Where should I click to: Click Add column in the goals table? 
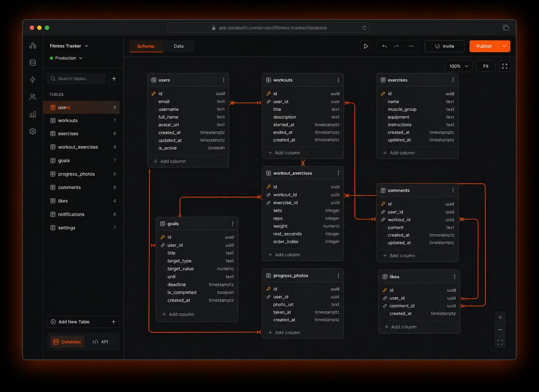point(178,314)
